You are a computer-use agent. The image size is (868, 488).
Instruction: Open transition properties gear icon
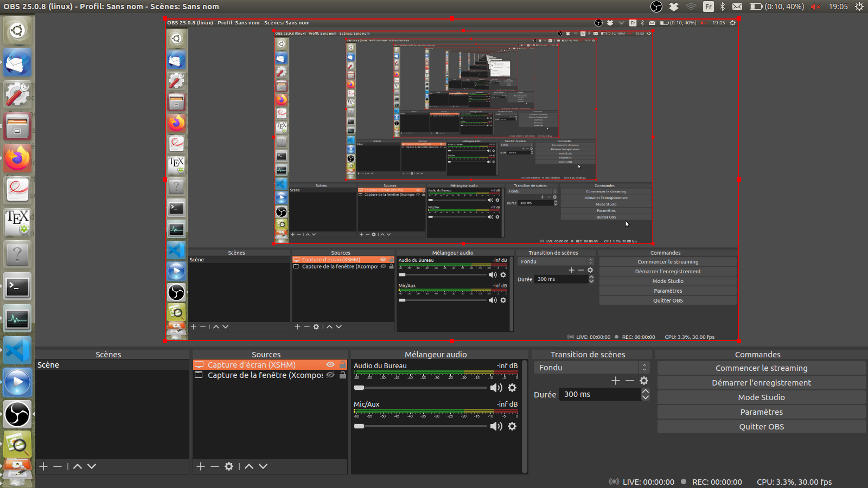pyautogui.click(x=644, y=381)
